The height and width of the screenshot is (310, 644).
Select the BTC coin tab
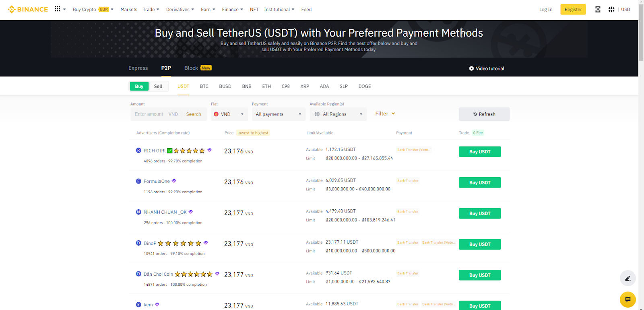[x=204, y=86]
